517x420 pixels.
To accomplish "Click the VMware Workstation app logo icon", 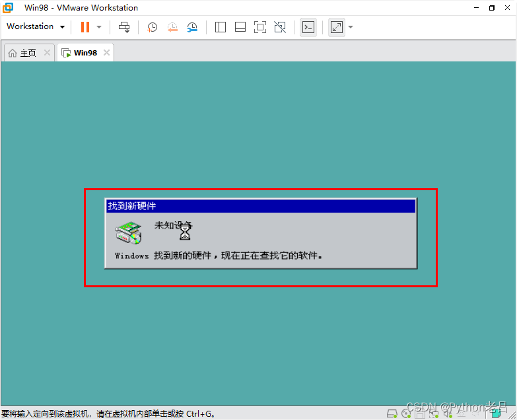I will 8,7.
